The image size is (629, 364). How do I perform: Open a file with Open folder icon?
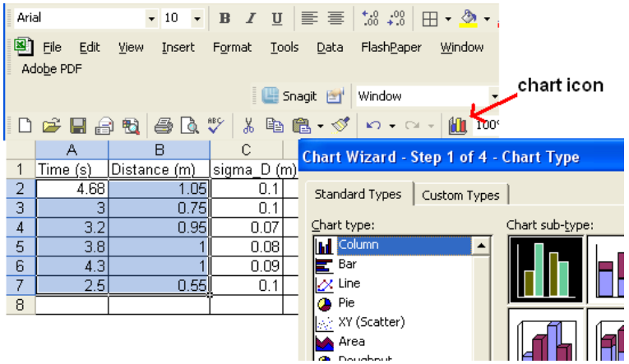pyautogui.click(x=52, y=126)
